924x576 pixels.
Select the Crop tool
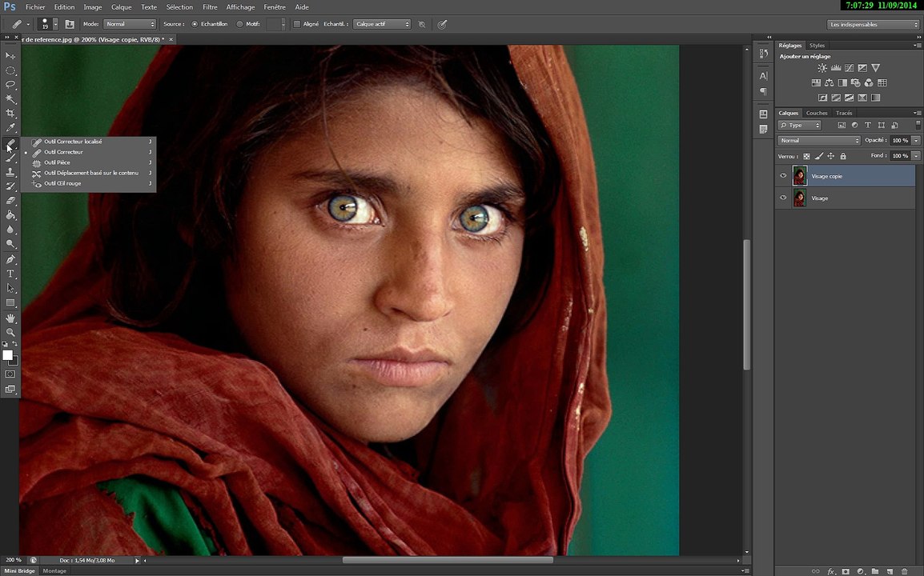(x=10, y=113)
